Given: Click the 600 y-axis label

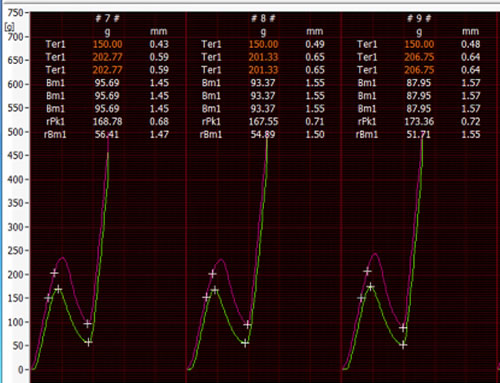Looking at the screenshot, I should pos(15,84).
